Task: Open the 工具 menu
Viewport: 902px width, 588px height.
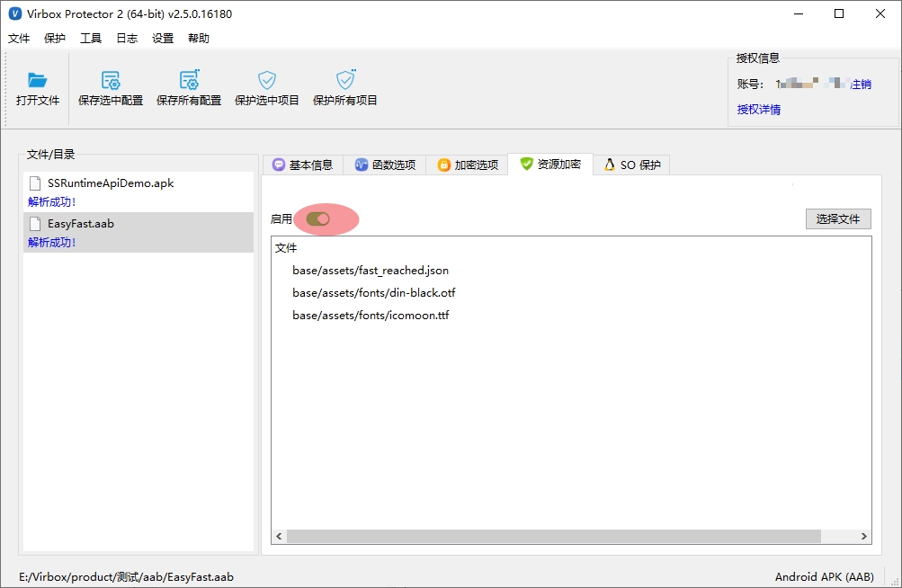Action: (91, 39)
